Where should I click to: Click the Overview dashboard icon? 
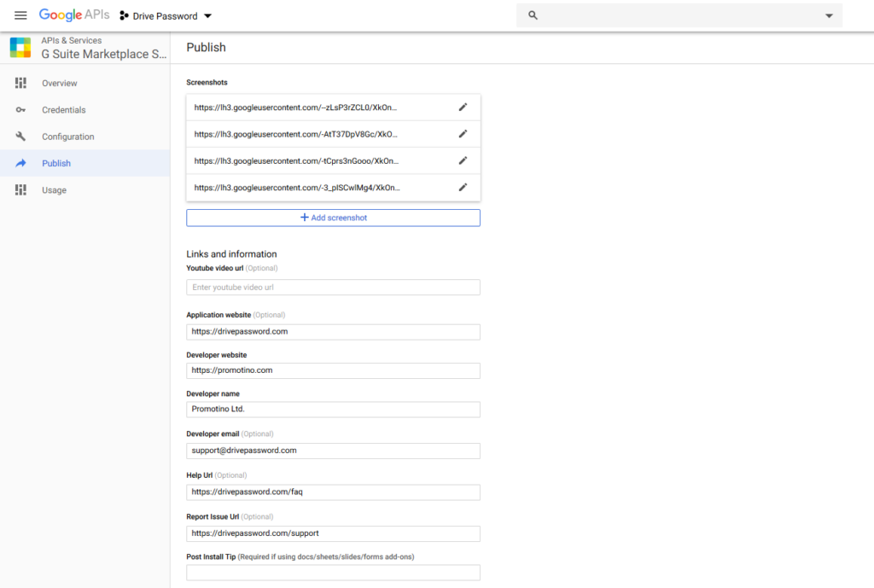20,83
